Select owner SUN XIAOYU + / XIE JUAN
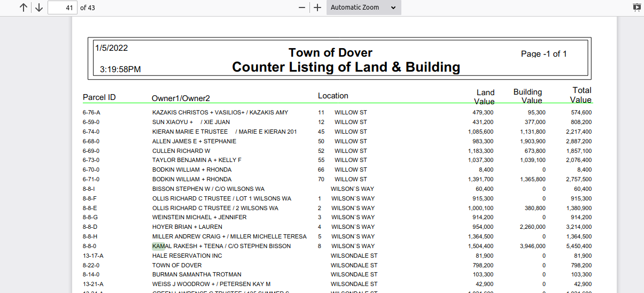 coord(191,122)
